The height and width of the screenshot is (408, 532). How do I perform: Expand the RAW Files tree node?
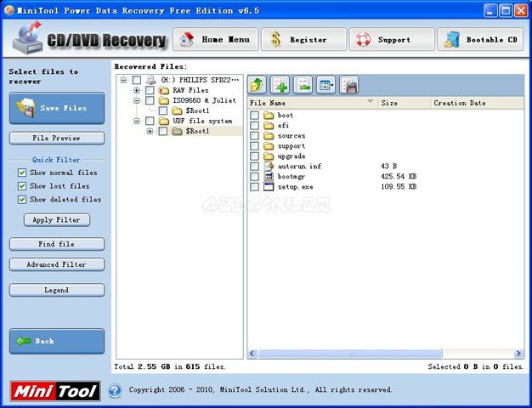pos(136,90)
